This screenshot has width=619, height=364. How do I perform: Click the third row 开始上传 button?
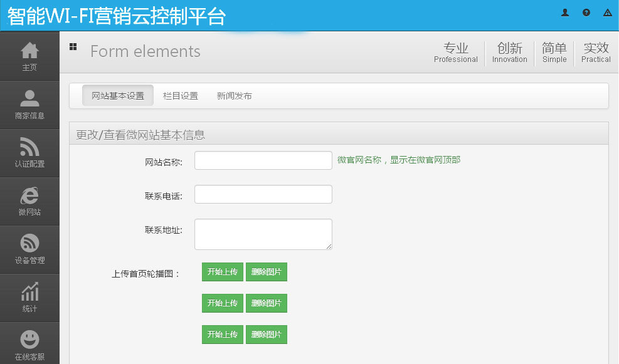point(223,335)
